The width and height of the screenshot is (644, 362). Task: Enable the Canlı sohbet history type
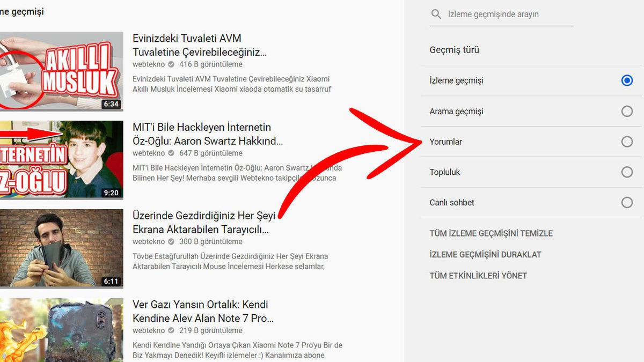point(626,203)
